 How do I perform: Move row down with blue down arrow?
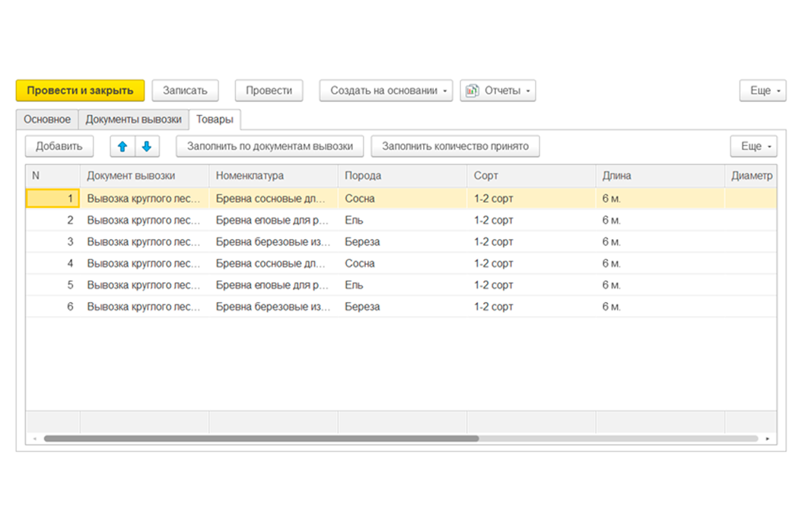pos(147,146)
